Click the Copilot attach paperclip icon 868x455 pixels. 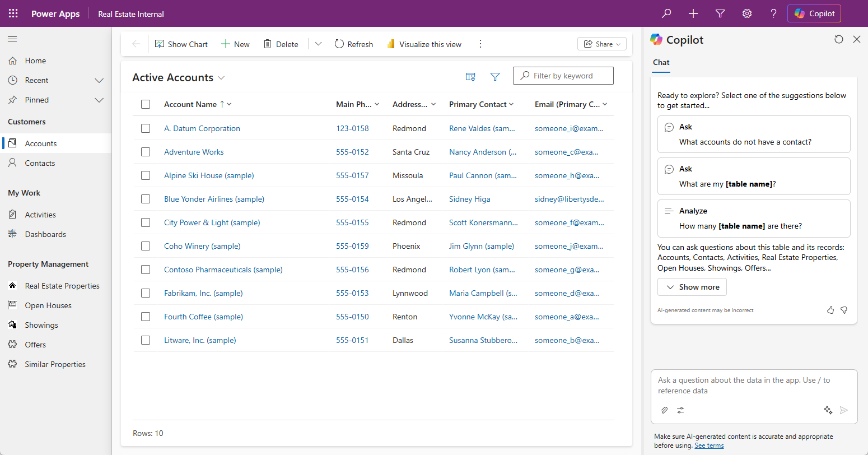tap(664, 410)
